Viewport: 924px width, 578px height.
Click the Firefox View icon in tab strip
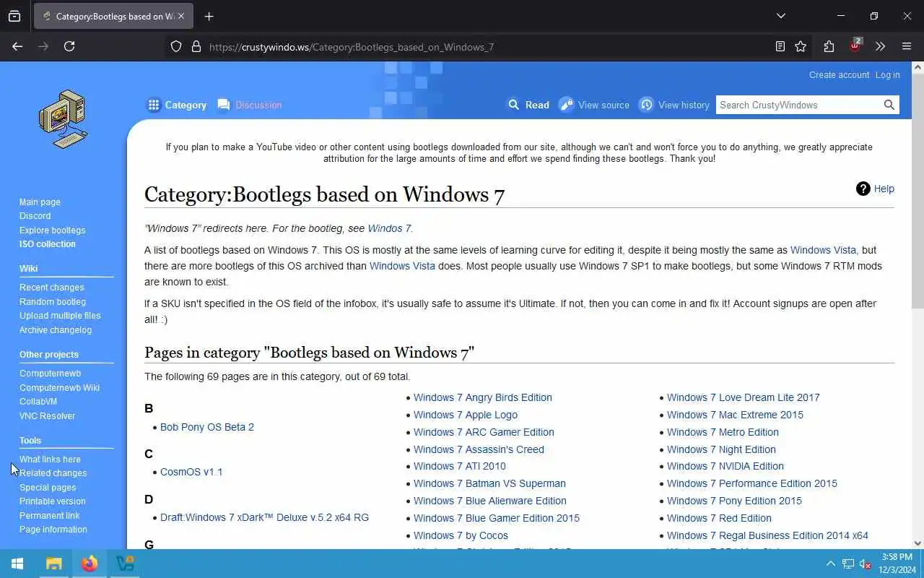[x=14, y=16]
